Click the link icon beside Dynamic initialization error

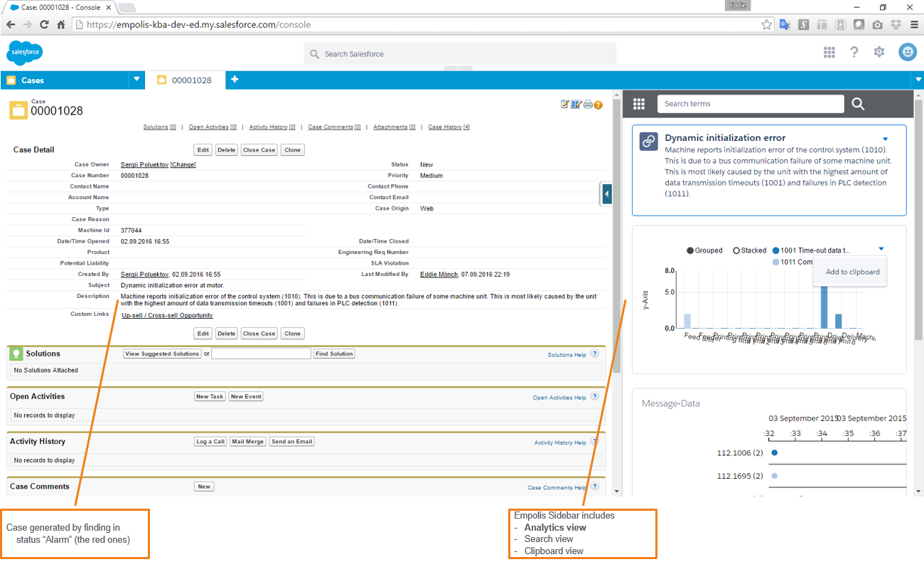648,141
